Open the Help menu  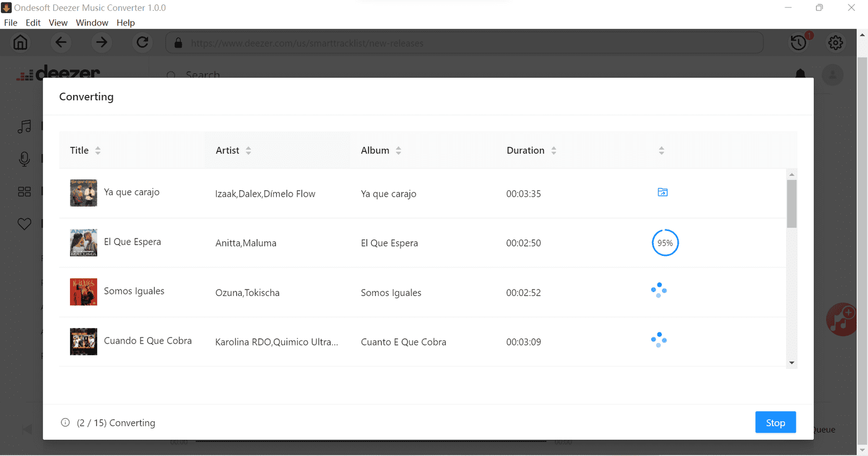click(125, 23)
